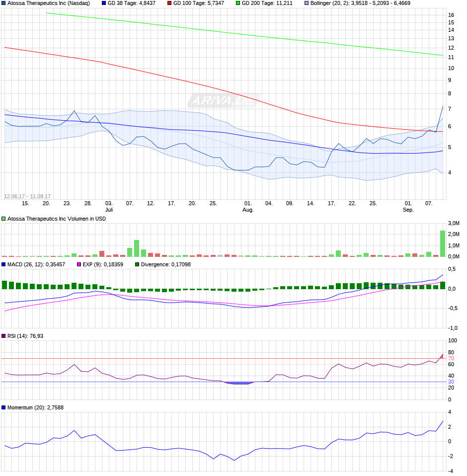Click the green Volumen in USD legend icon
The width and height of the screenshot is (467, 476).
click(x=3, y=218)
